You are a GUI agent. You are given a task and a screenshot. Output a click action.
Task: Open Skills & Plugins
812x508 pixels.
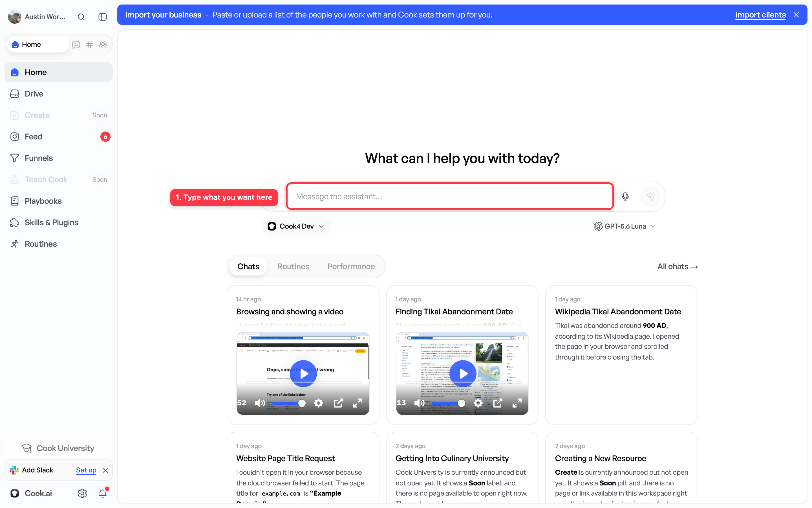[59, 222]
